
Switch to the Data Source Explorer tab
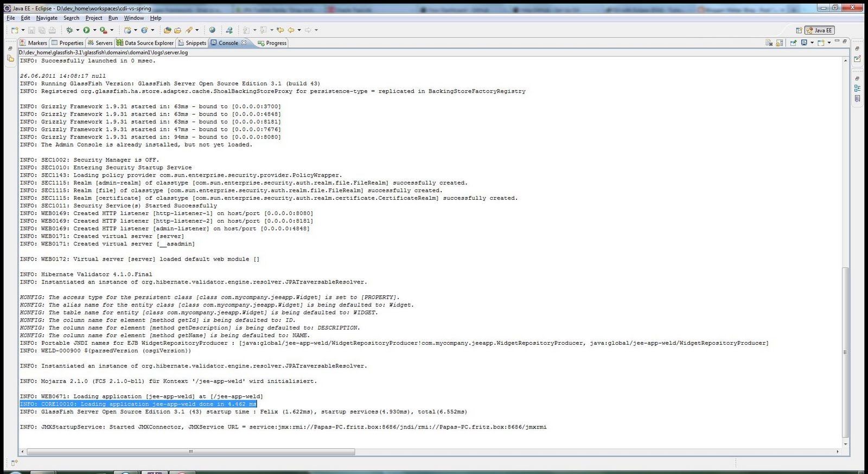pyautogui.click(x=145, y=43)
